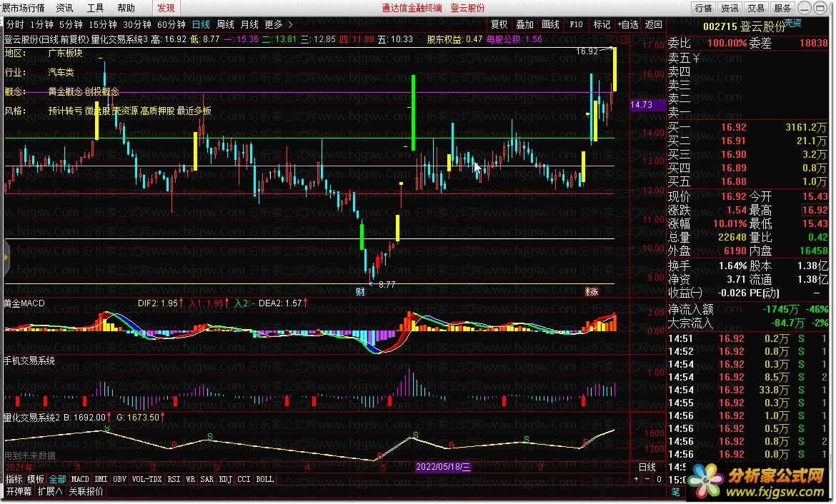Open the 关联报价 related quotes
Image resolution: width=836 pixels, height=504 pixels.
86,491
